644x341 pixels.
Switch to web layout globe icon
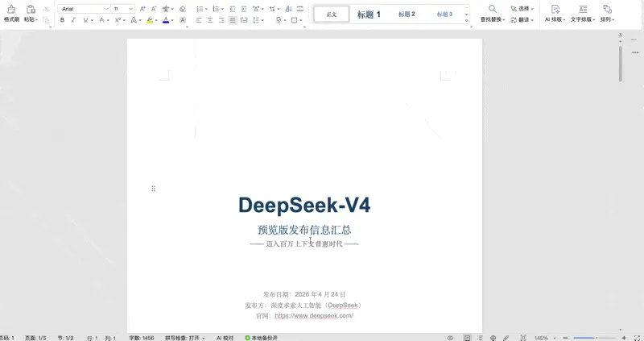click(x=493, y=338)
